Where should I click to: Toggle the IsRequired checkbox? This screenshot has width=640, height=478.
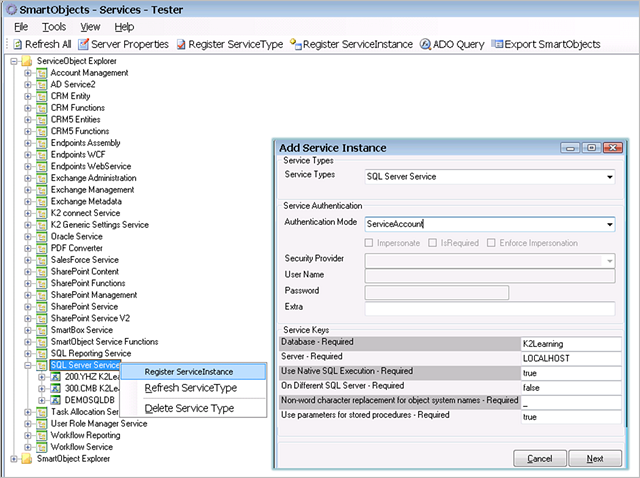[x=432, y=243]
